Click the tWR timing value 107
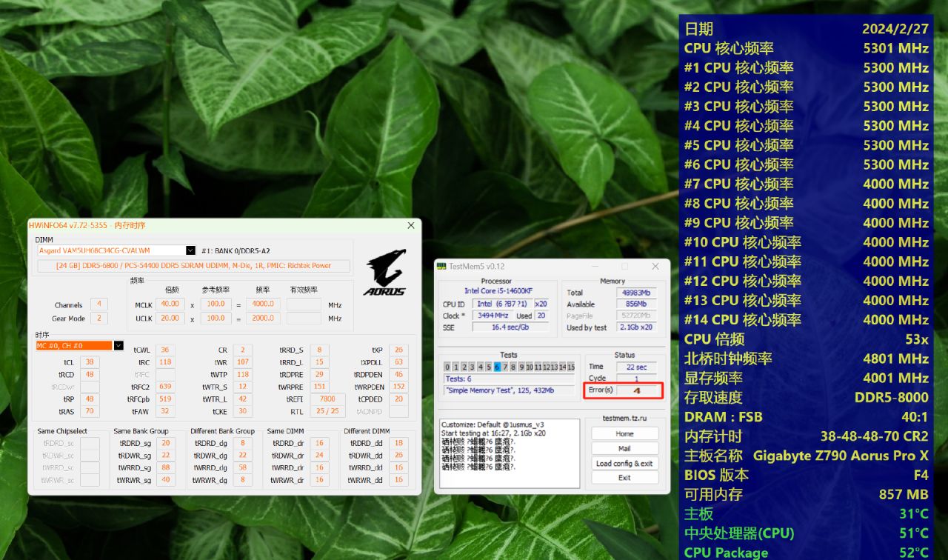Viewport: 948px width, 560px height. pos(242,362)
